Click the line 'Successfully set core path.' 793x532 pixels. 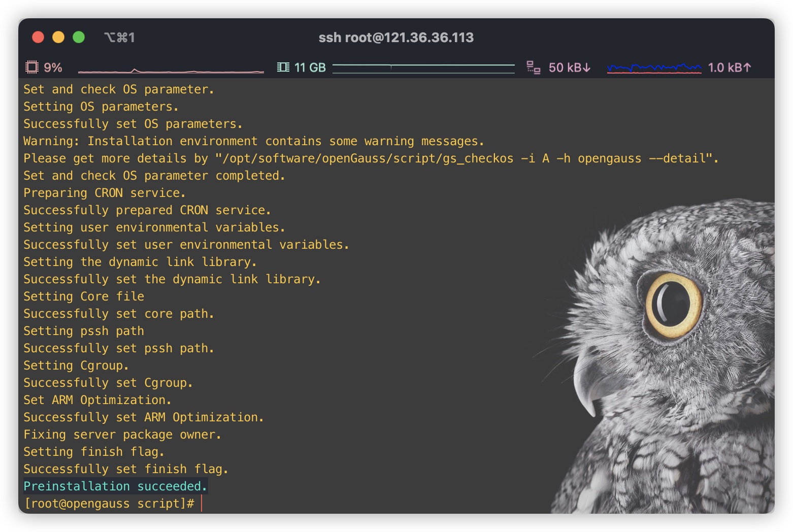point(119,314)
